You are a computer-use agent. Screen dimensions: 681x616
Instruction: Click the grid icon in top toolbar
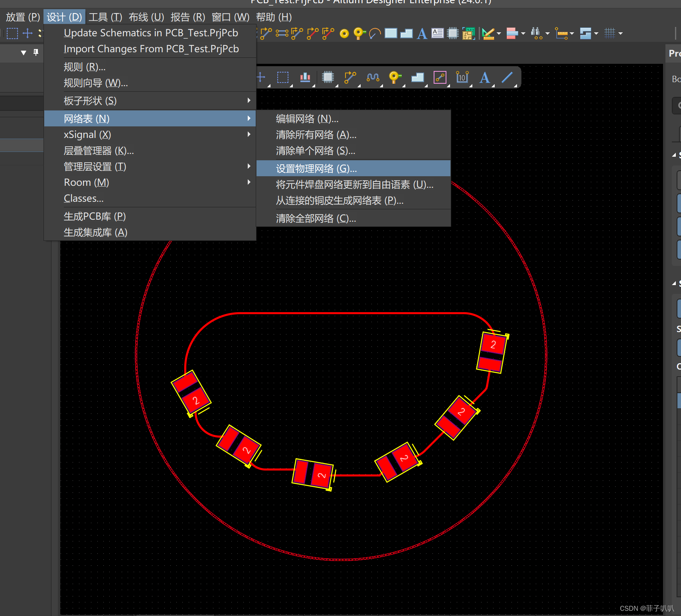click(x=610, y=33)
